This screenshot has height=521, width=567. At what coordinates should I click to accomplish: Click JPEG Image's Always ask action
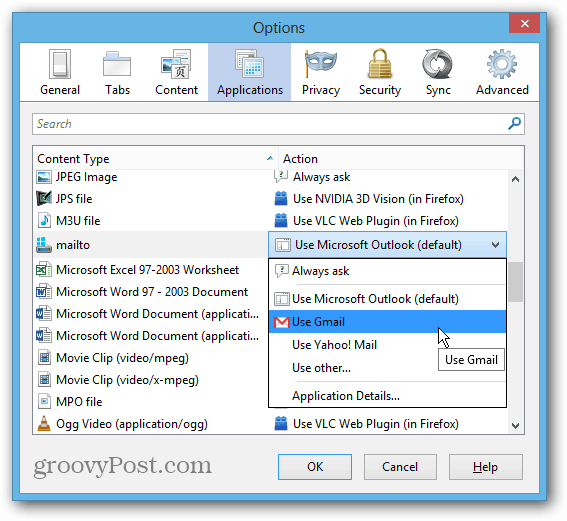click(321, 177)
